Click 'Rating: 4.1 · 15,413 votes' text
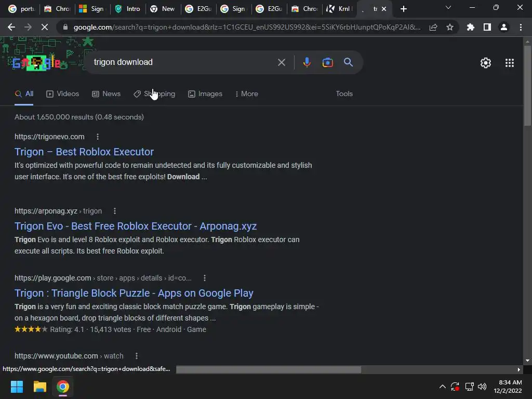The width and height of the screenshot is (532, 399). click(90, 329)
